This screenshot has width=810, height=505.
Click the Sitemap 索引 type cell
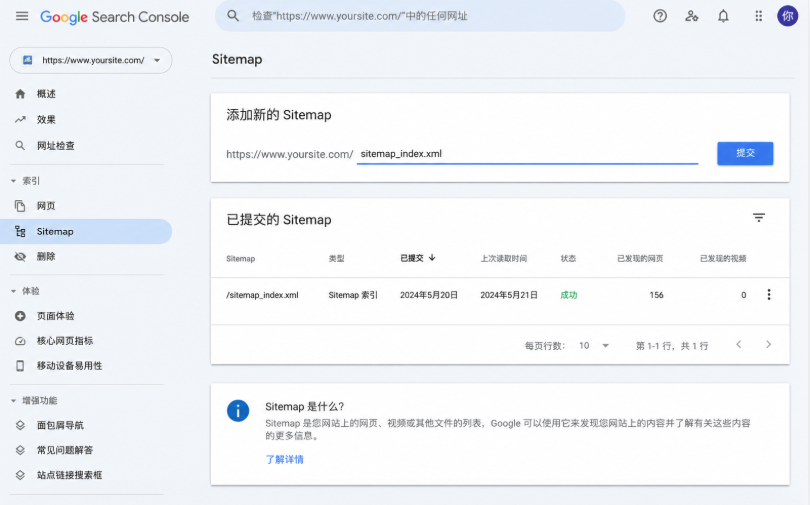tap(353, 295)
